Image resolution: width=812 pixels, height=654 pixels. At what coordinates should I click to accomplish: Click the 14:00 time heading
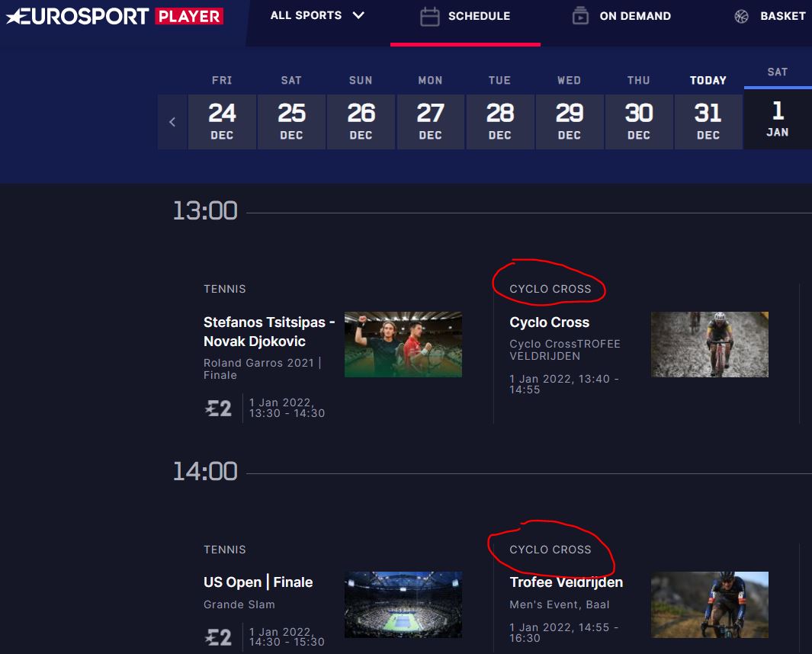(205, 471)
